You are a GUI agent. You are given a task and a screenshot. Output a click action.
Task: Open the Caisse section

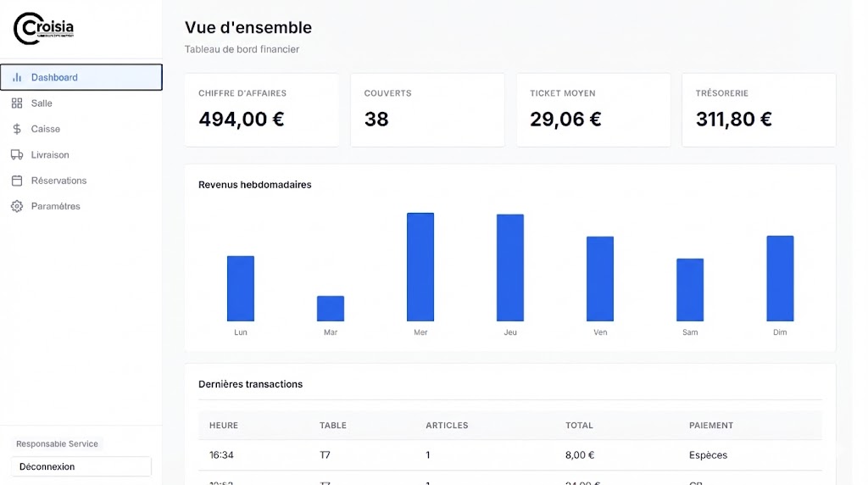(x=81, y=129)
